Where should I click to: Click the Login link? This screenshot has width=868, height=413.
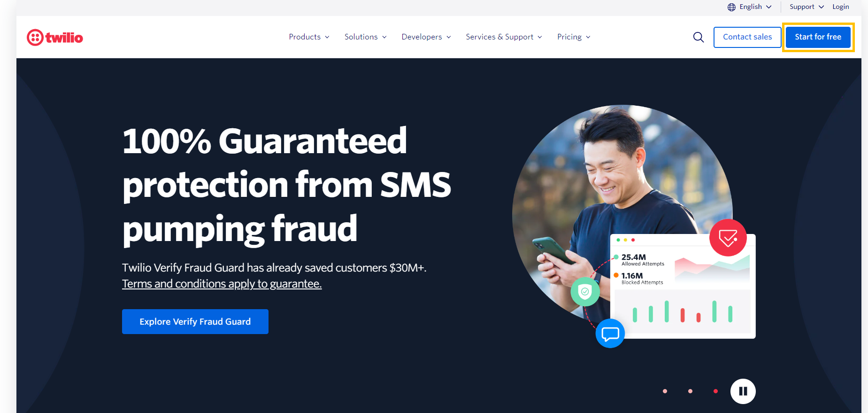click(840, 7)
